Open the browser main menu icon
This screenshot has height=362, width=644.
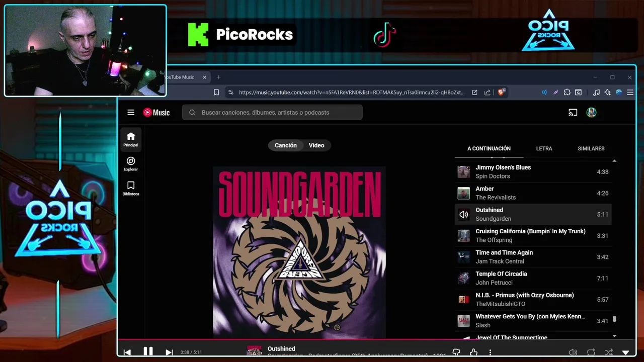[x=630, y=93]
